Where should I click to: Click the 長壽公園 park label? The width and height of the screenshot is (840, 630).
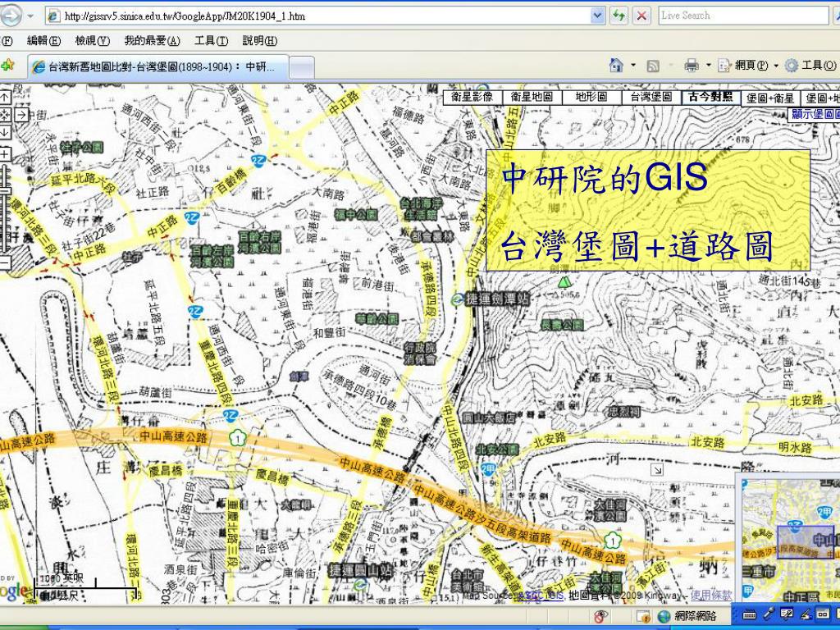pos(563,325)
